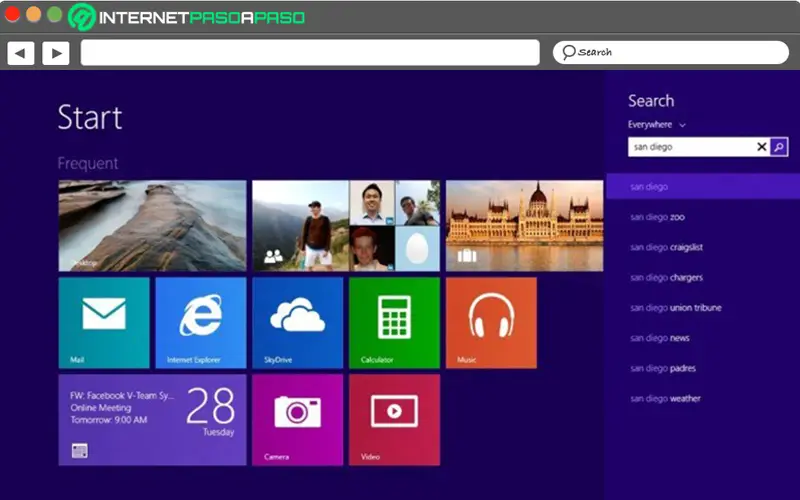Open the Travel tile with parliament building
Screen dimensions: 800x500
[x=524, y=226]
